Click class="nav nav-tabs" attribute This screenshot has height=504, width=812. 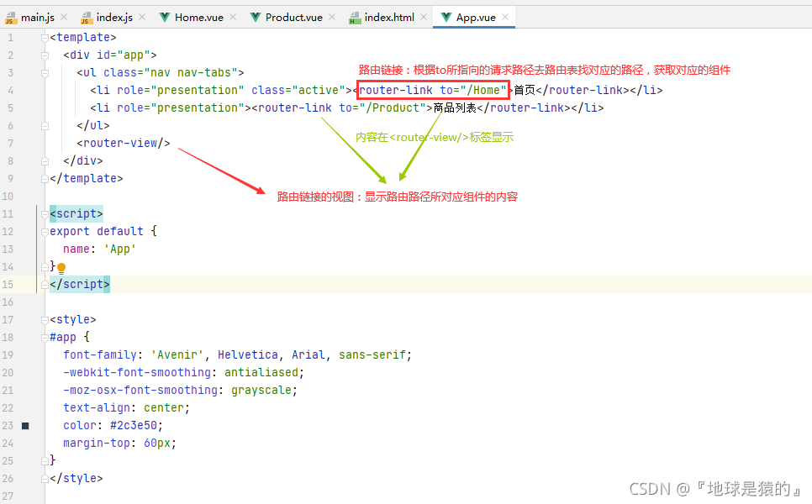tap(171, 72)
